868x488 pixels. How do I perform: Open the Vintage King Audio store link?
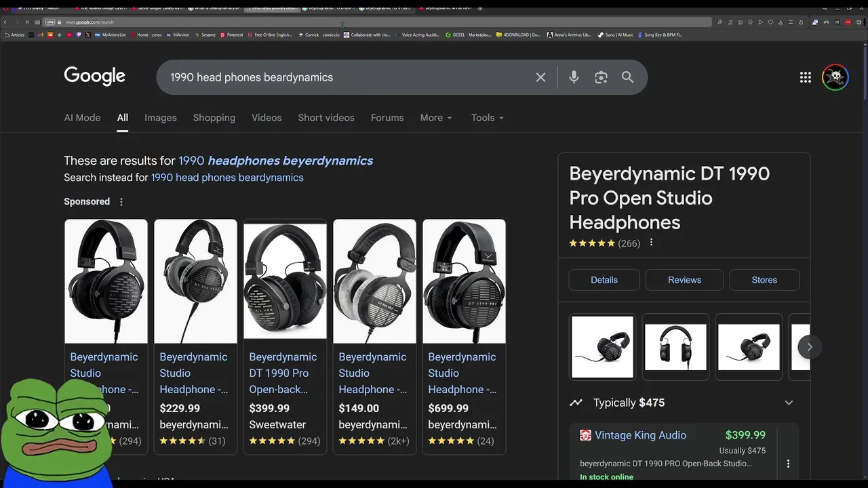(x=640, y=435)
